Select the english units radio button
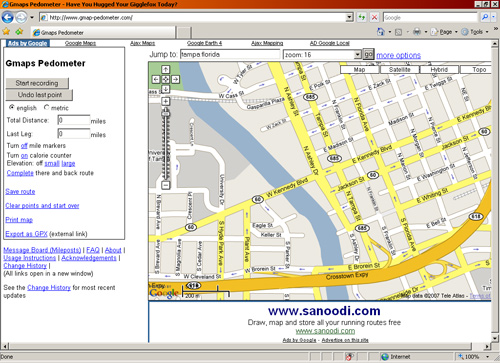 click(x=12, y=107)
